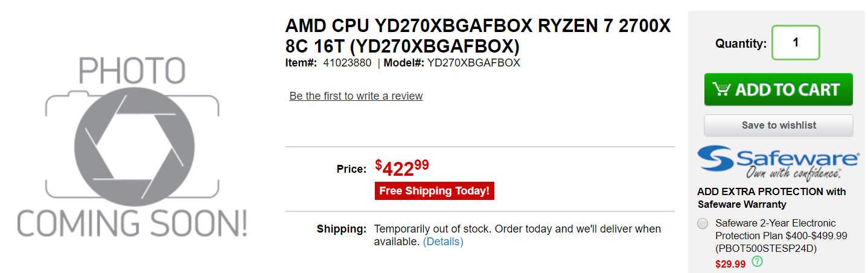868x273 pixels.
Task: Select item number 41023880
Action: coord(347,63)
